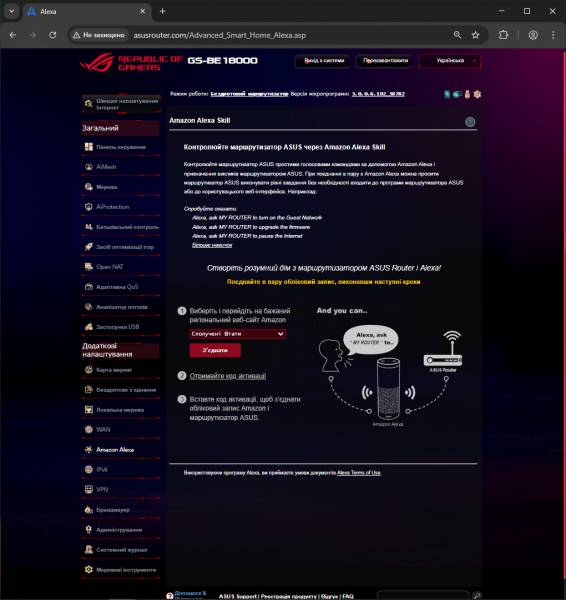Open the administration sidebar entry
566x600 pixels.
pyautogui.click(x=121, y=530)
